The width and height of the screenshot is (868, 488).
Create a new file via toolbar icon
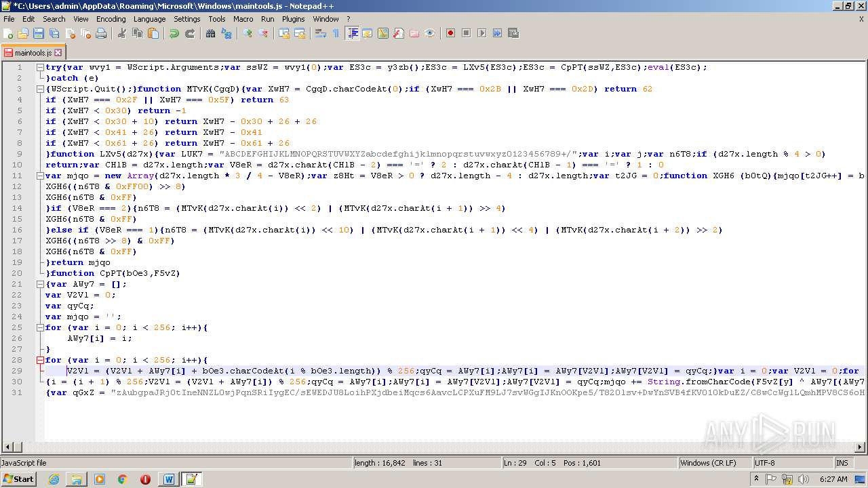point(9,33)
